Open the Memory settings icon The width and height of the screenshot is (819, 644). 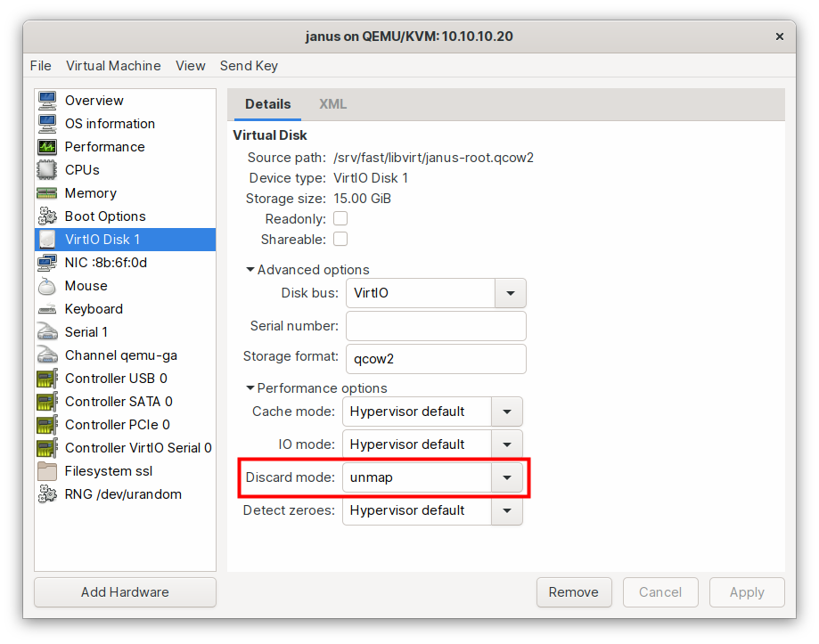[x=49, y=192]
